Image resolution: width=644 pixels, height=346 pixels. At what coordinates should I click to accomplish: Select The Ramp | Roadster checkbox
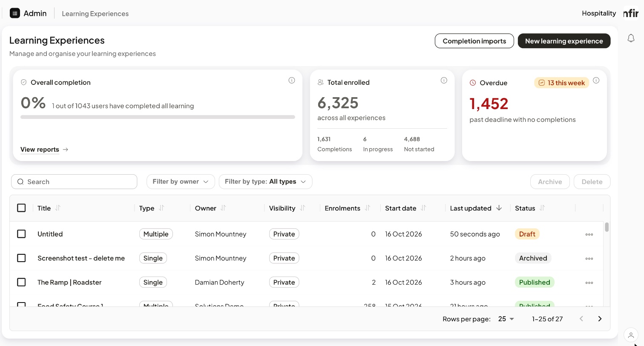21,282
